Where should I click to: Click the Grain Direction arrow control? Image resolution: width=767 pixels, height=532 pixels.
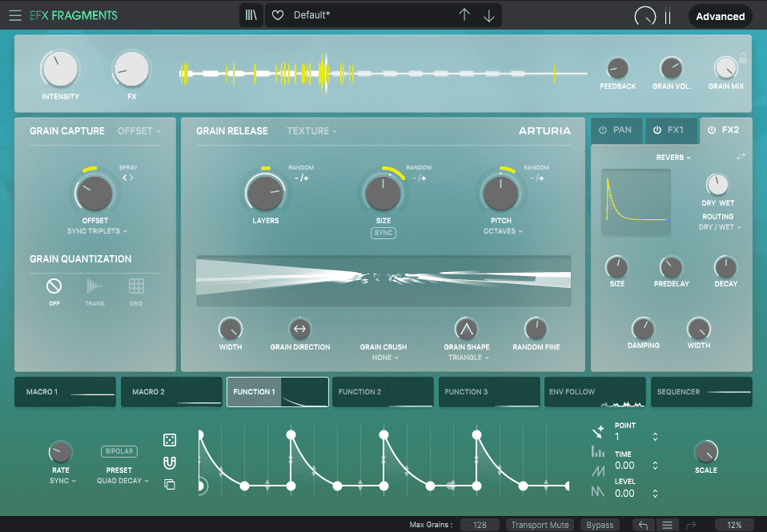click(x=300, y=329)
